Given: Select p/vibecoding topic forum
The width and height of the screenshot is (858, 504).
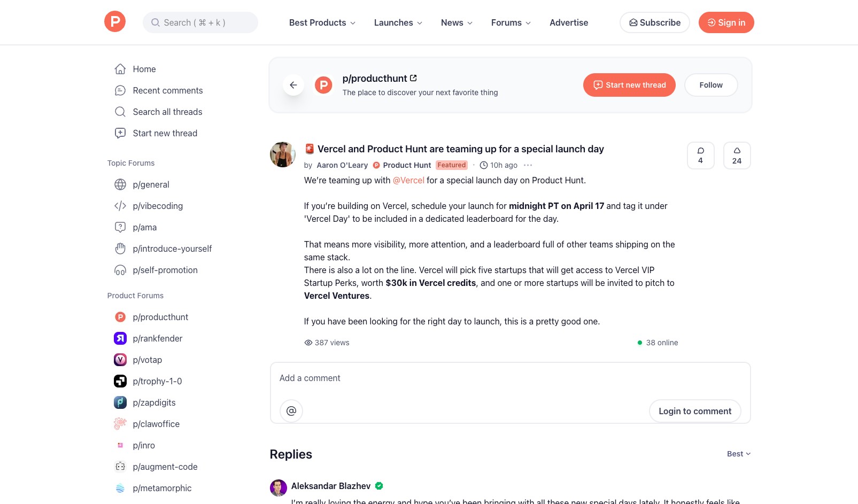Looking at the screenshot, I should pos(158,206).
